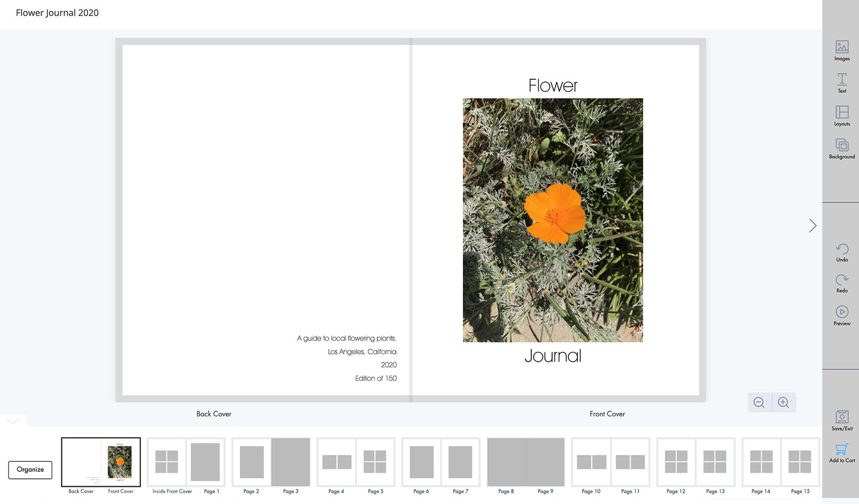
Task: Open the Page 8 and 9 spread thumbnail
Action: 525,462
